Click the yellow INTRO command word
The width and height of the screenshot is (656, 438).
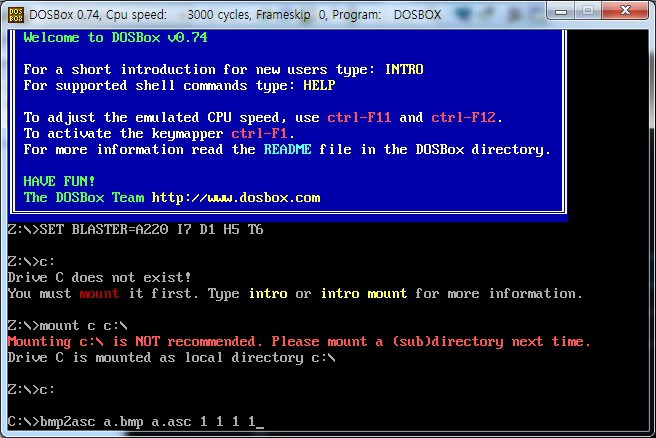coord(404,69)
